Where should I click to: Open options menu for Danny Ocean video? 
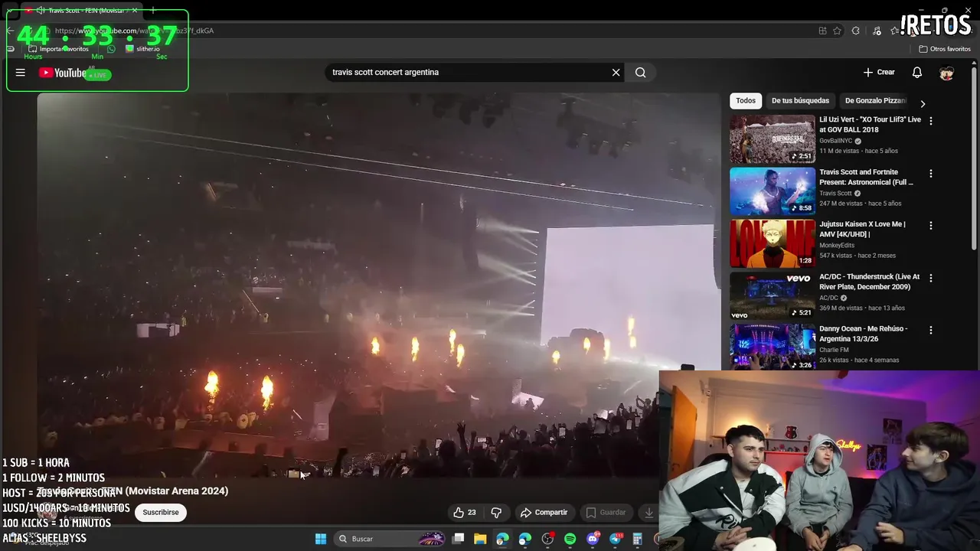(931, 330)
